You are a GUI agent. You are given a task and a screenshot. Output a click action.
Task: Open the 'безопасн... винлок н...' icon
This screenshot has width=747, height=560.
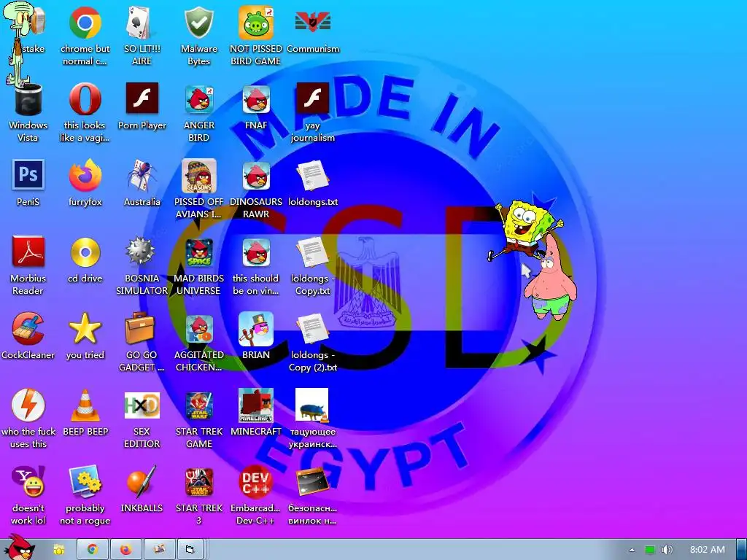(312, 481)
